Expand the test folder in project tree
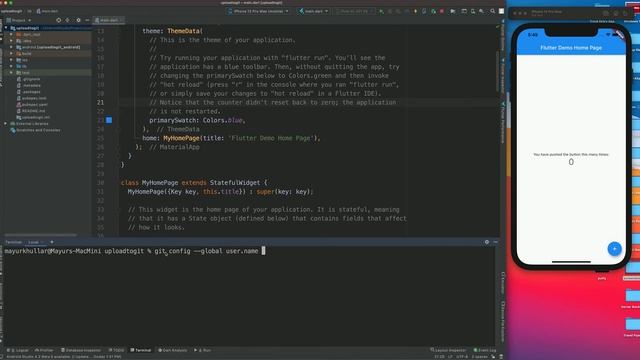Image resolution: width=640 pixels, height=360 pixels. tap(11, 73)
